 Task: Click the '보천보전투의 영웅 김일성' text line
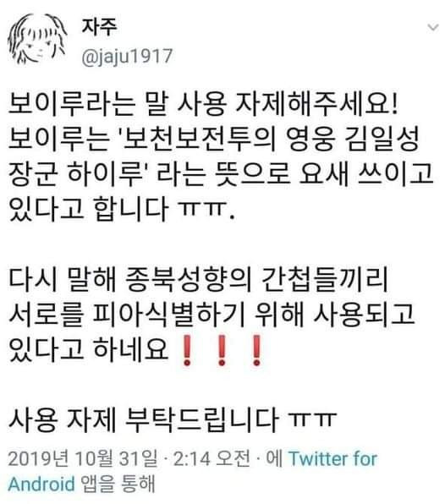[272, 140]
